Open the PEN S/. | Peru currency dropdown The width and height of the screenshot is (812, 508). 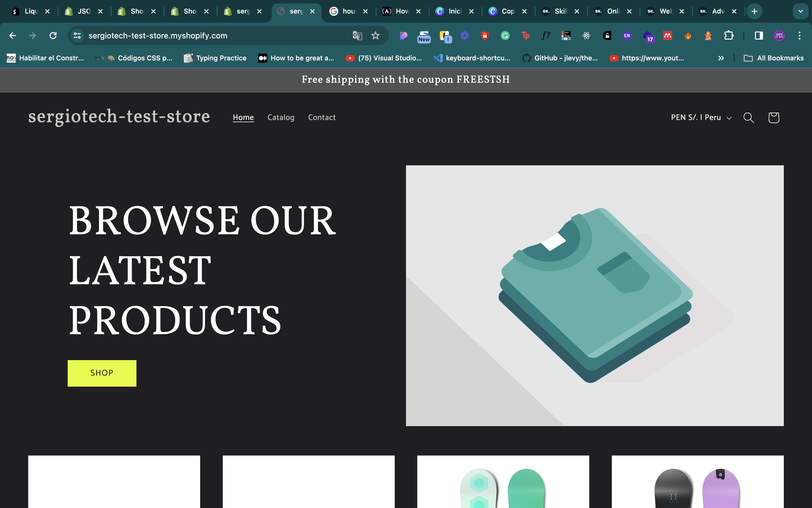click(701, 118)
